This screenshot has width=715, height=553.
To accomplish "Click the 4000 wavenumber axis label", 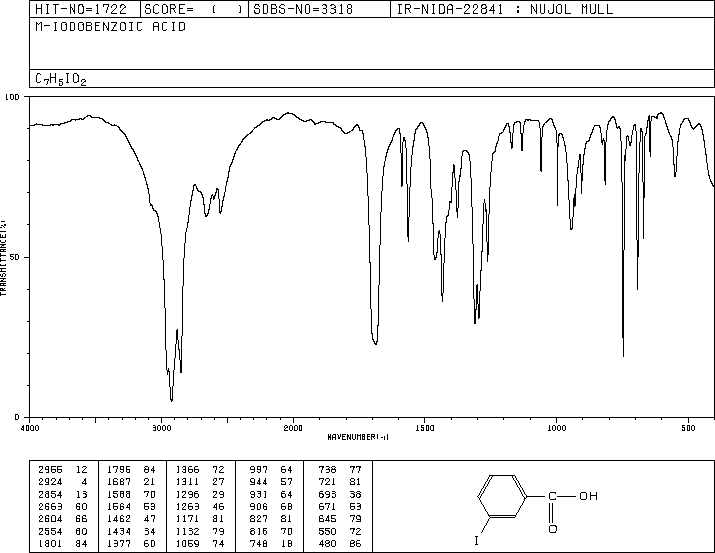I will tap(30, 428).
